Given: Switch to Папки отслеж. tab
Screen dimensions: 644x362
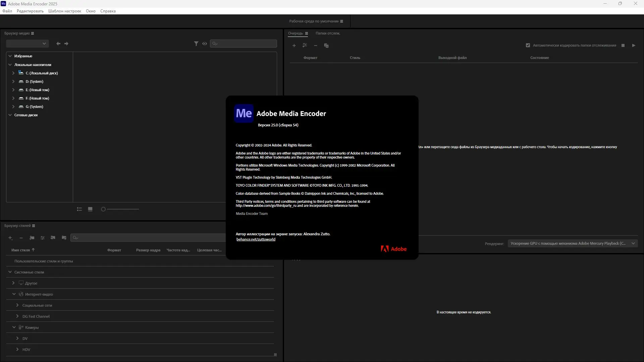Looking at the screenshot, I should click(328, 33).
